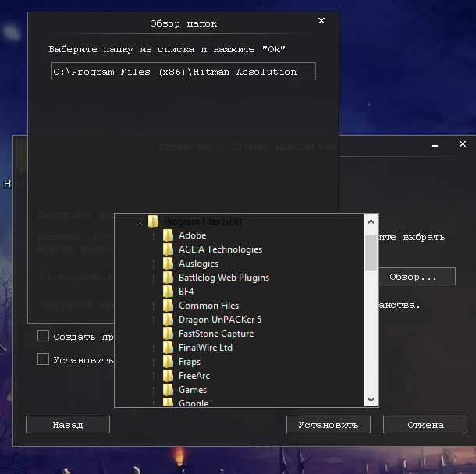476x474 pixels.
Task: Select Battlelog Web Plugins folder
Action: point(224,278)
